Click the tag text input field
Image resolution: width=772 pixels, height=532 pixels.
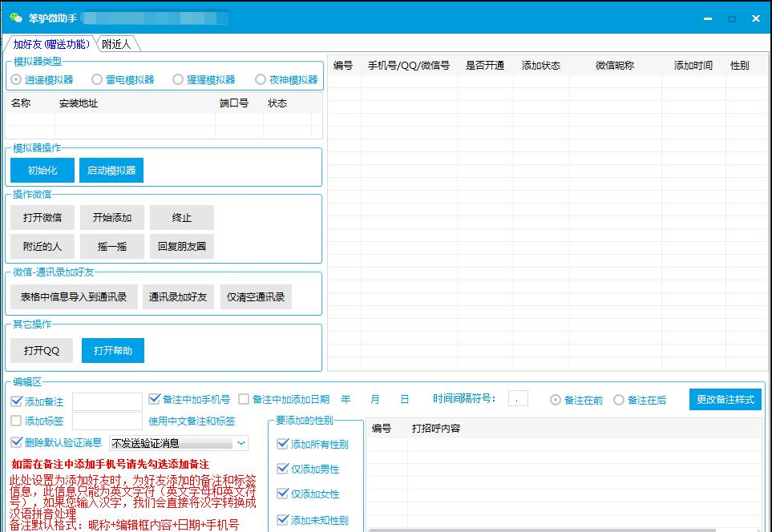tap(107, 421)
